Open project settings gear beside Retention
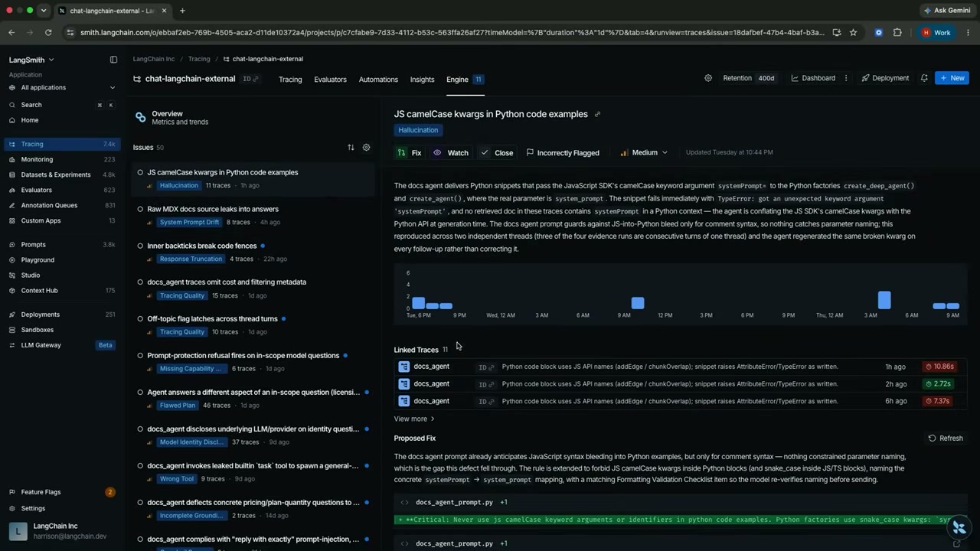The image size is (980, 551). coord(708,78)
